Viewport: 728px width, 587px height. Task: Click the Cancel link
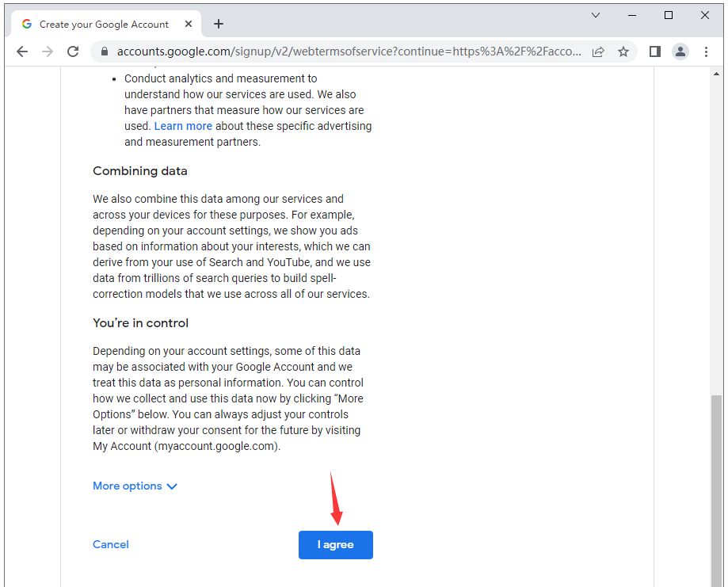111,544
